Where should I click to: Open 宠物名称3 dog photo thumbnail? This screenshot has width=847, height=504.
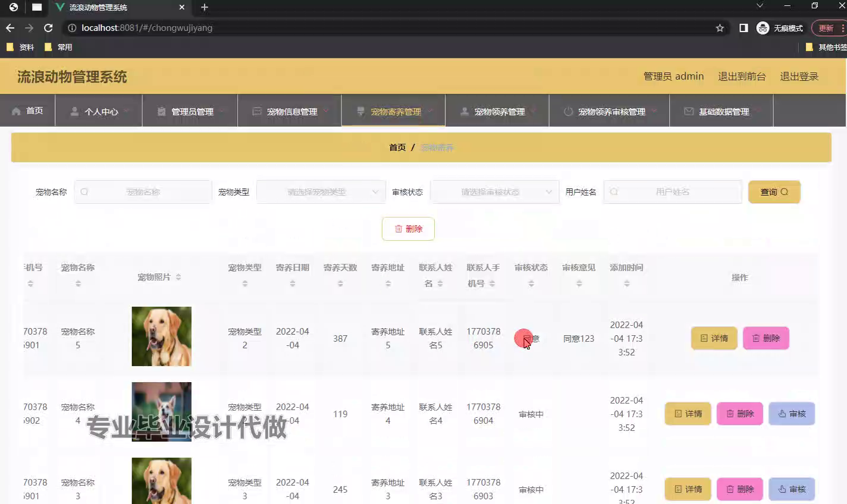pyautogui.click(x=162, y=481)
